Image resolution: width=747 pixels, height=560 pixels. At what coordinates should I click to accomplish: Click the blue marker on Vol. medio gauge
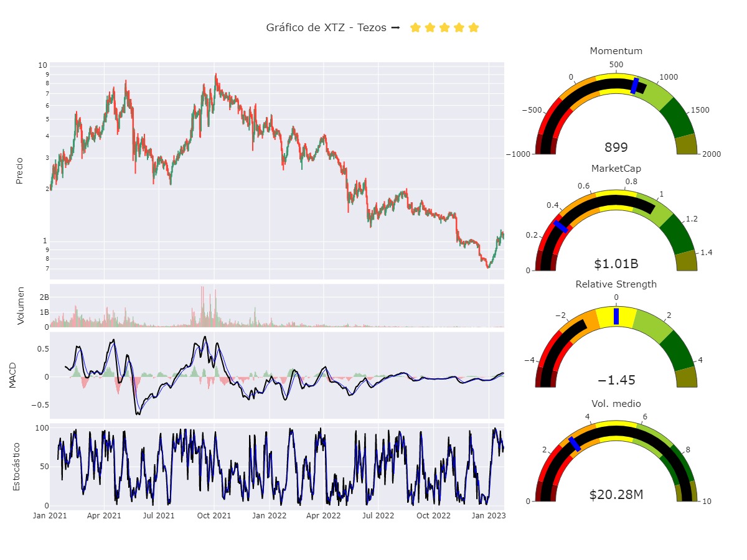tap(575, 444)
